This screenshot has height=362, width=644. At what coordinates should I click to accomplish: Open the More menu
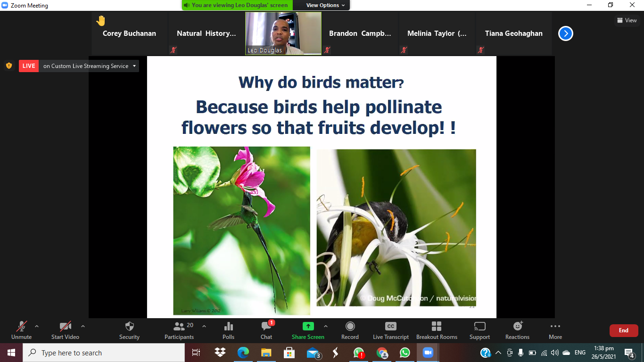(555, 330)
